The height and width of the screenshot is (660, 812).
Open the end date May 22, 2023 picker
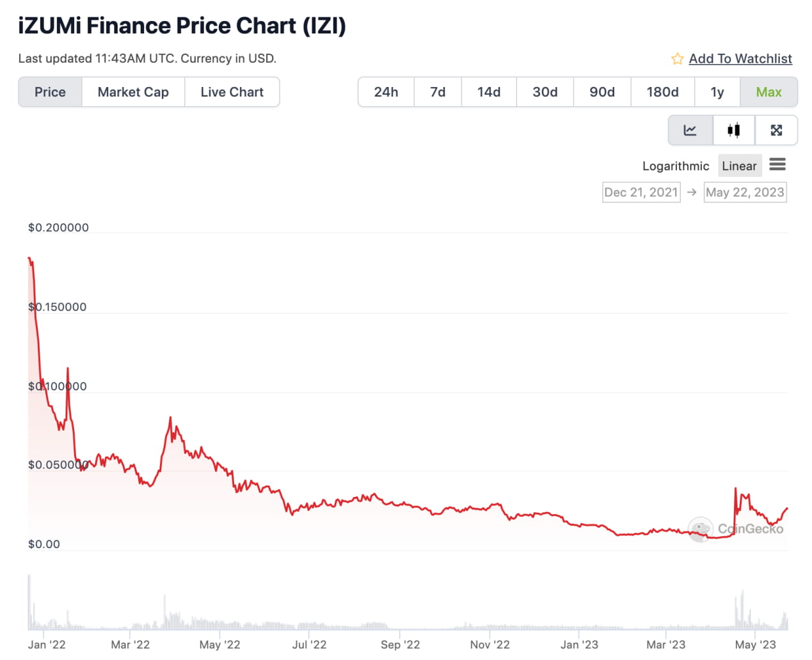point(745,192)
